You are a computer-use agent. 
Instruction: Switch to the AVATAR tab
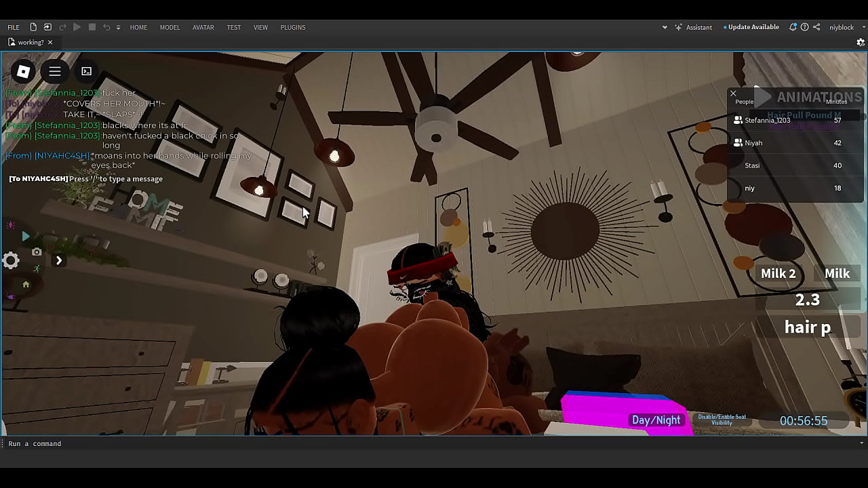(x=203, y=27)
